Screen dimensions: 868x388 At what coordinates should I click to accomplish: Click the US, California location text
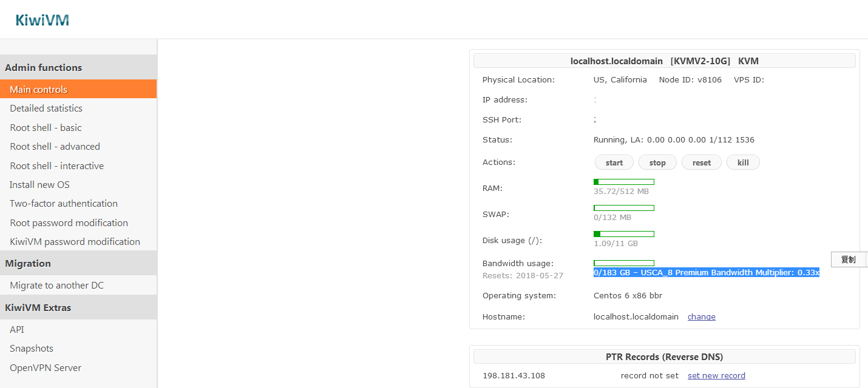click(x=620, y=79)
